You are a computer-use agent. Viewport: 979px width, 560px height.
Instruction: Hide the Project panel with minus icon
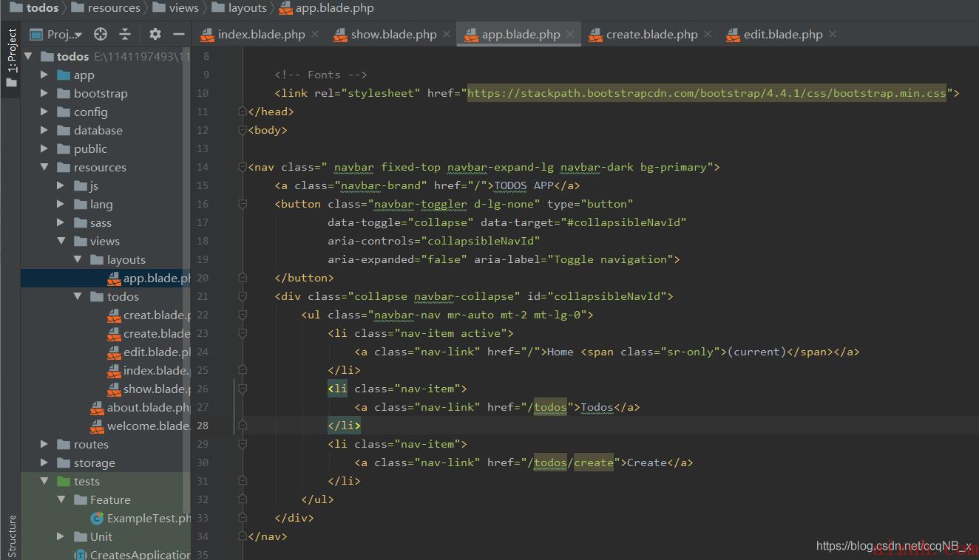pos(178,34)
